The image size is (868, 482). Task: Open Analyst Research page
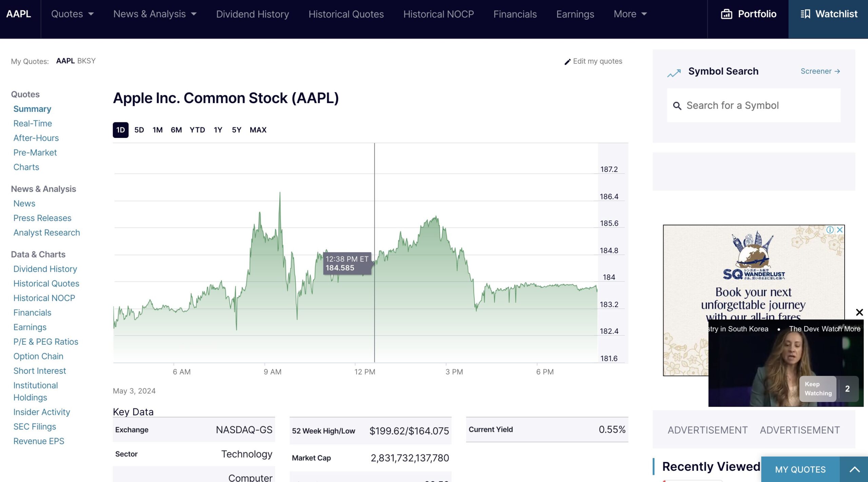[47, 233]
